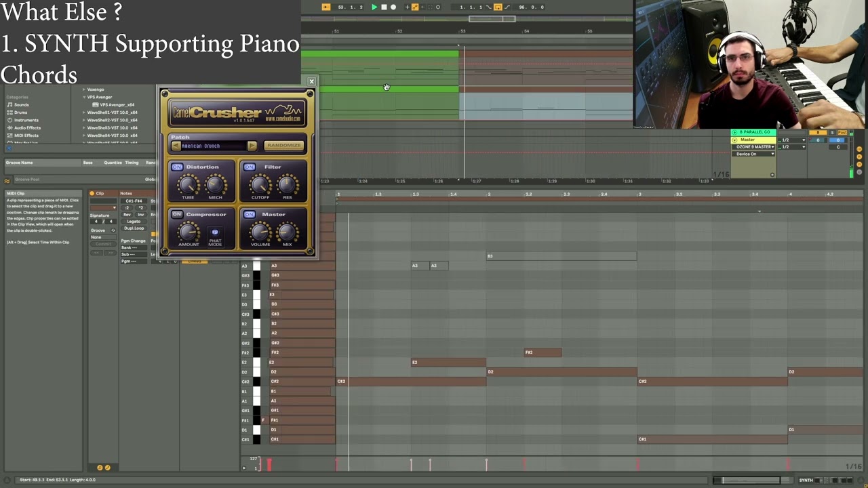Click the TUBE distortion knob
Image resolution: width=868 pixels, height=488 pixels.
point(188,184)
